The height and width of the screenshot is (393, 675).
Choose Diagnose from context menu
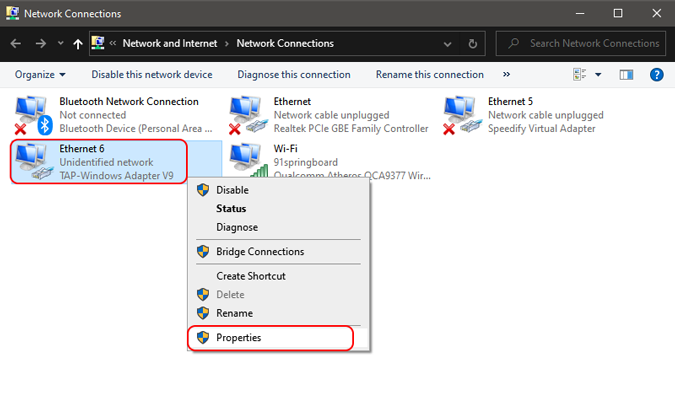(279, 227)
